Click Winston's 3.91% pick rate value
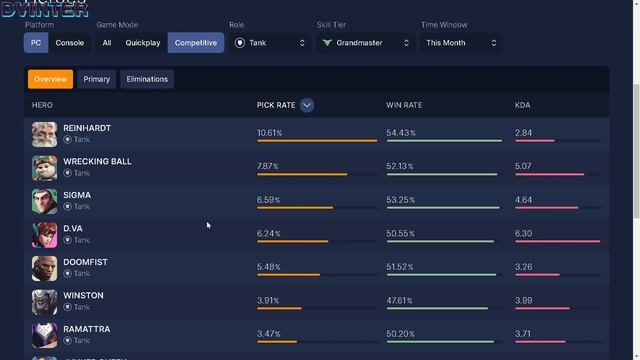The height and width of the screenshot is (360, 640). click(268, 300)
